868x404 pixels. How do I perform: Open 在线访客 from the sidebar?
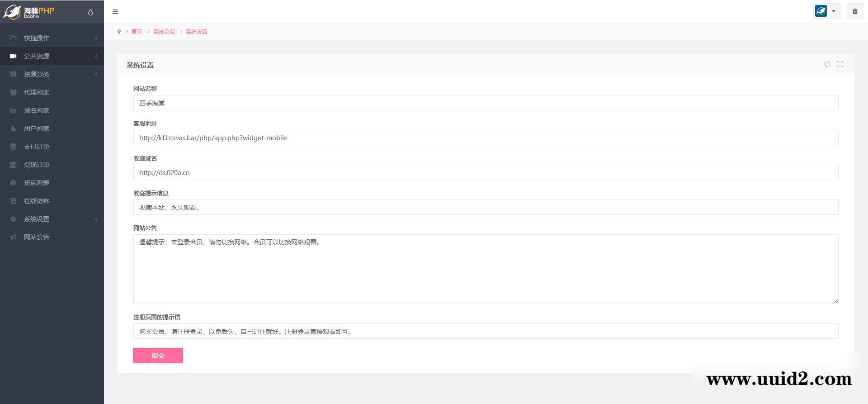37,201
